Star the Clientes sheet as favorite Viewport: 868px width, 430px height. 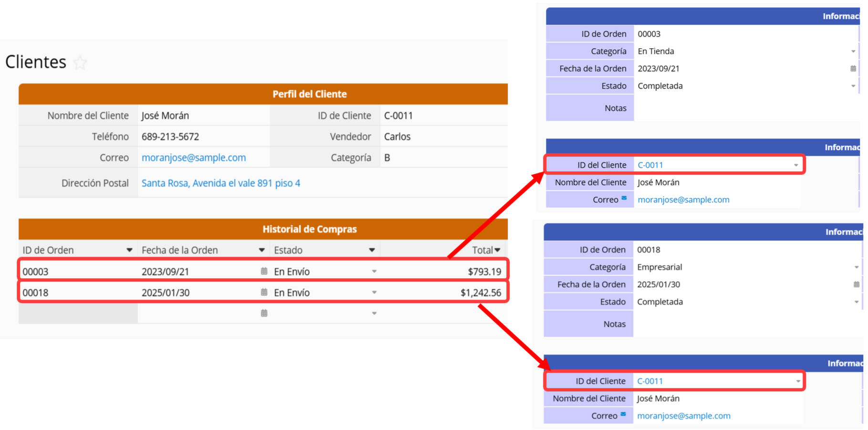coord(80,63)
